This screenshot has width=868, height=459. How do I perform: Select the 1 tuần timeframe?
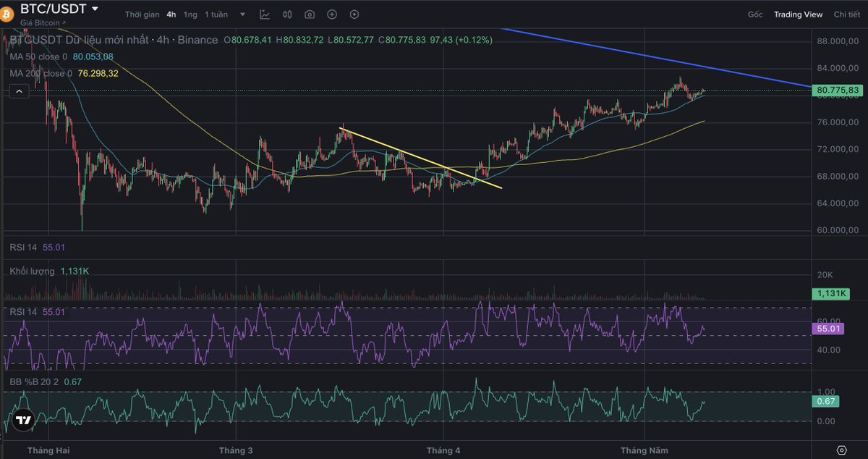(216, 14)
